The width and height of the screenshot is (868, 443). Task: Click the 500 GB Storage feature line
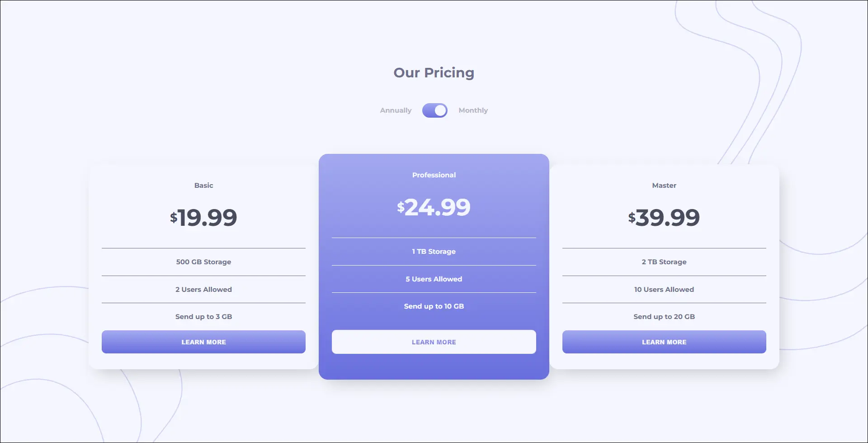pyautogui.click(x=203, y=262)
